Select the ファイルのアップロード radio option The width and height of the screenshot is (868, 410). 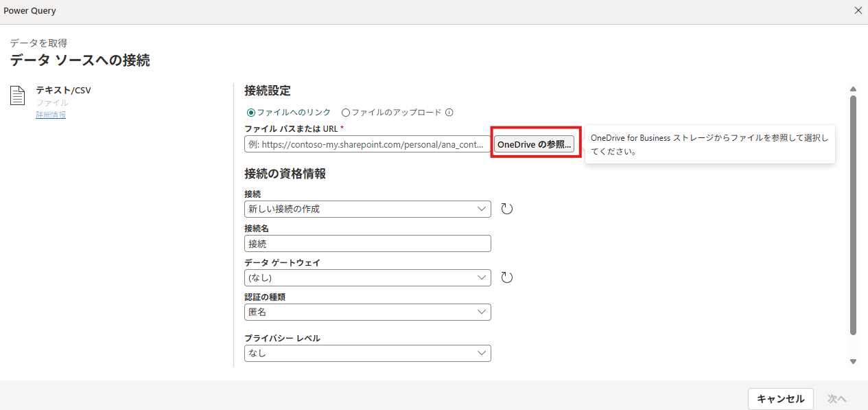pos(346,113)
